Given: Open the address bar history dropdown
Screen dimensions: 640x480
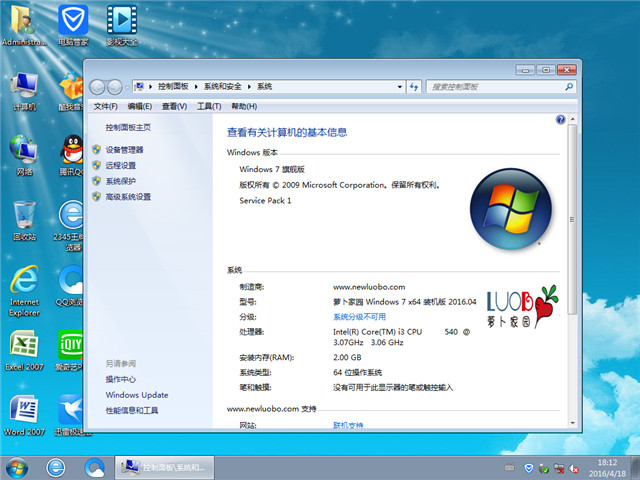Looking at the screenshot, I should (400, 87).
